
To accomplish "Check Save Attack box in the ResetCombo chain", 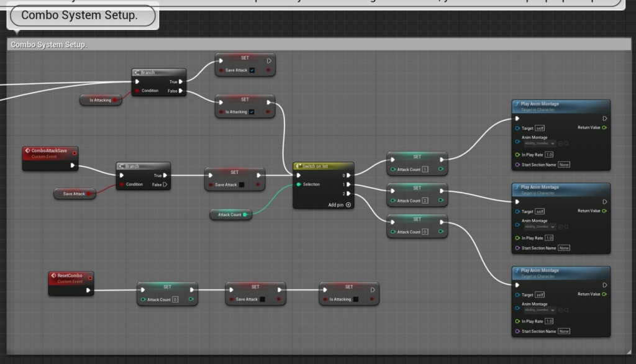I will 263,299.
